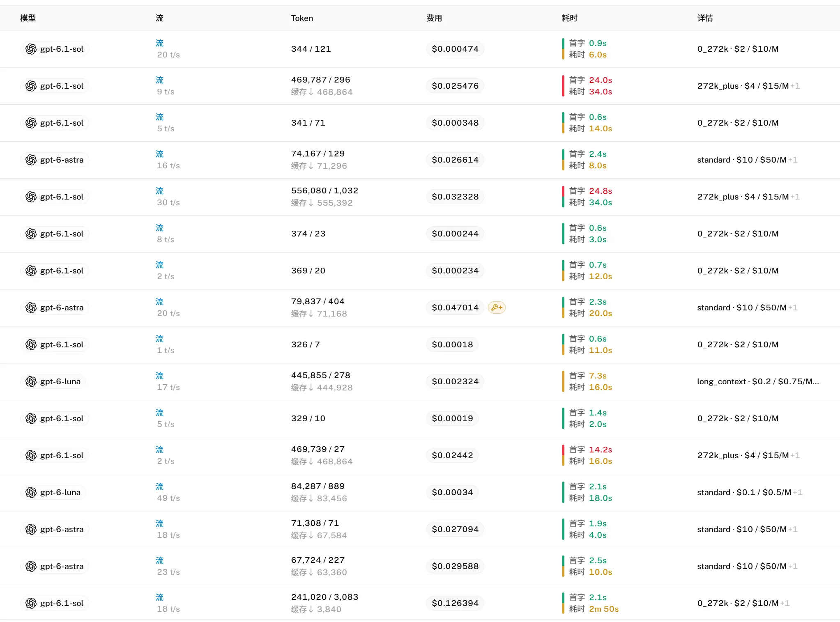Click the cache value 555,392

tap(334, 203)
